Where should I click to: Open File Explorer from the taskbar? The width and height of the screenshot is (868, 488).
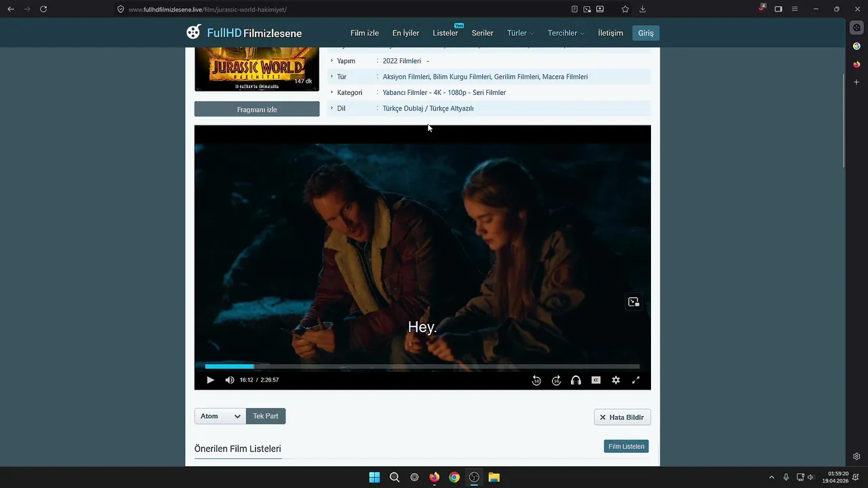point(494,477)
